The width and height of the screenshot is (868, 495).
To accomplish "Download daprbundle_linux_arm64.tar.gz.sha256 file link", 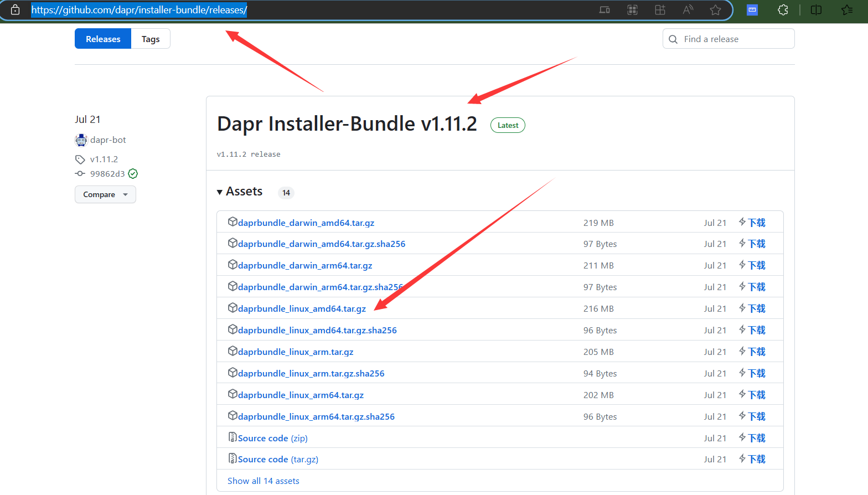I will (316, 417).
